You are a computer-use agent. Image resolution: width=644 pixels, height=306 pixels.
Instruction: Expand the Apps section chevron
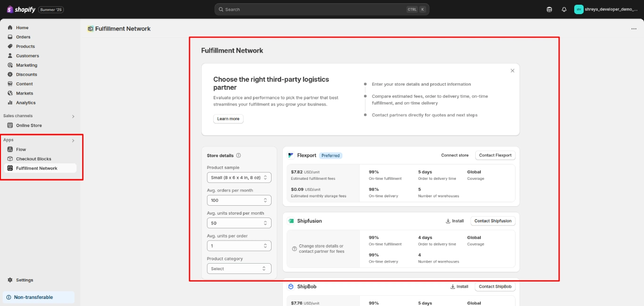[73, 140]
